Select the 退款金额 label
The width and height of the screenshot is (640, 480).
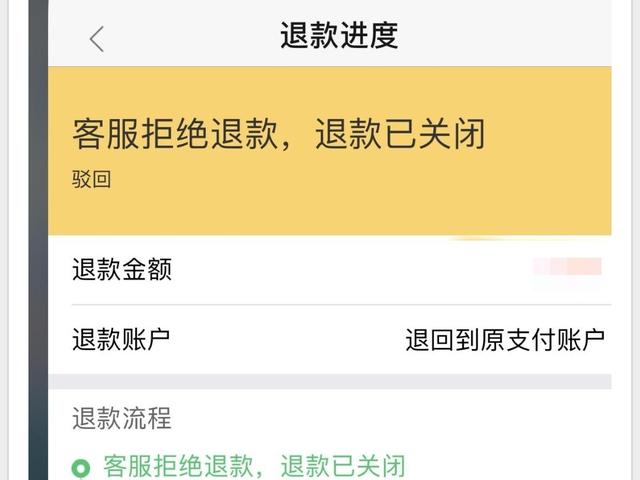coord(122,269)
